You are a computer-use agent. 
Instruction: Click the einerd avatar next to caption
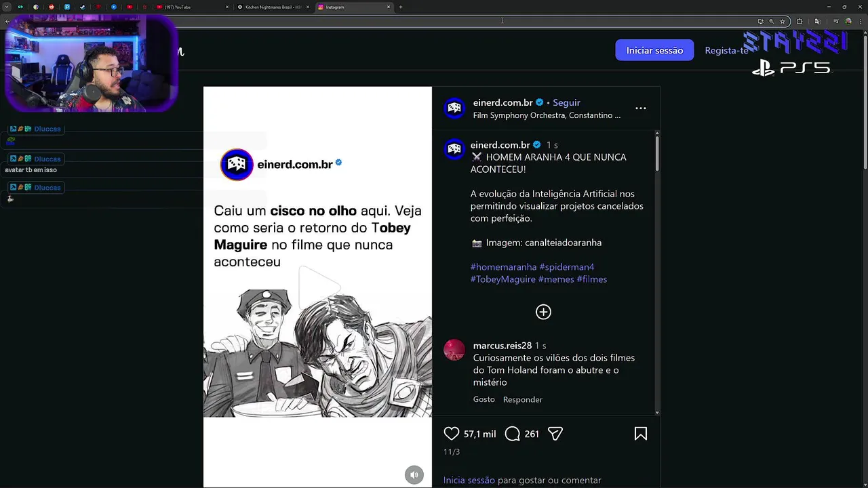pos(454,148)
